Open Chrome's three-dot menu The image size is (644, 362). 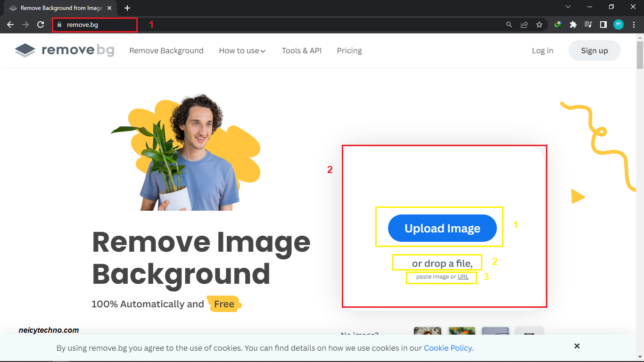click(634, 25)
